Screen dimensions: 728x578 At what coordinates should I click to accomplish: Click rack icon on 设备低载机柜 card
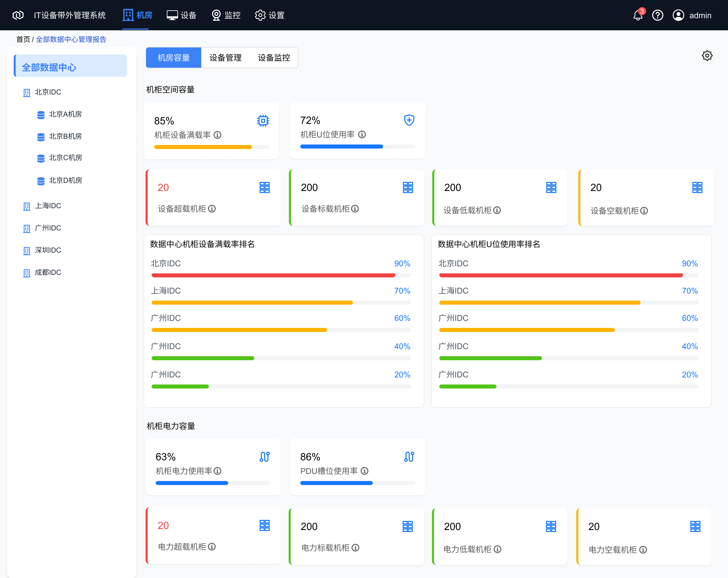pyautogui.click(x=551, y=187)
